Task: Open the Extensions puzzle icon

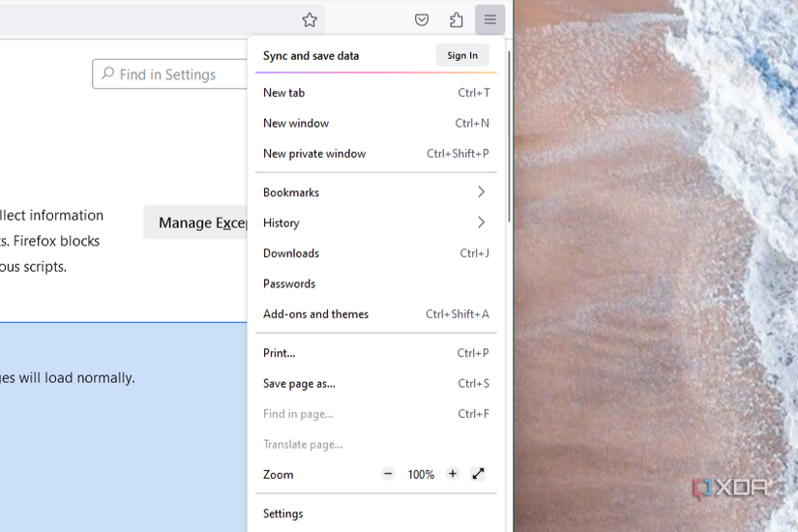Action: (x=456, y=20)
